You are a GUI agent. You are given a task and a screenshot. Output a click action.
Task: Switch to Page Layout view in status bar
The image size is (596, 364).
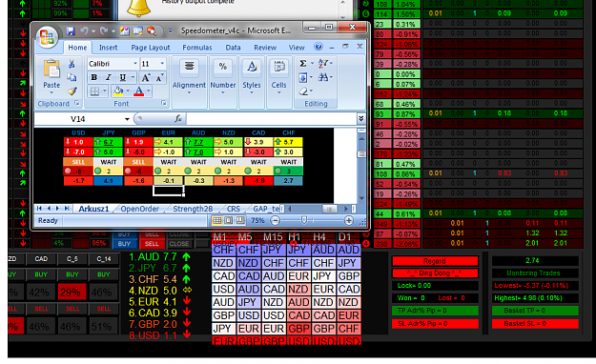229,220
